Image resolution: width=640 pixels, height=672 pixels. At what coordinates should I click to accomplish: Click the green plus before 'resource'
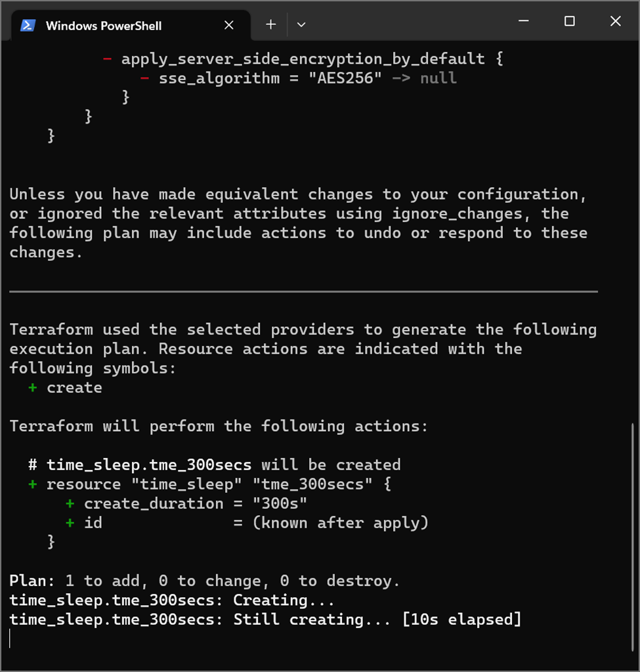click(x=33, y=484)
